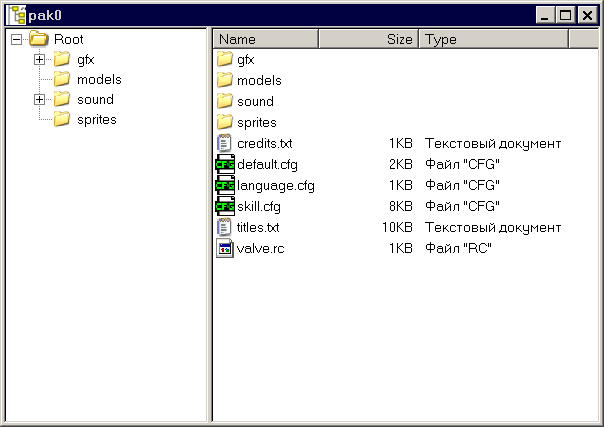This screenshot has height=427, width=604.
Task: Select the sound folder in file list
Action: (254, 101)
